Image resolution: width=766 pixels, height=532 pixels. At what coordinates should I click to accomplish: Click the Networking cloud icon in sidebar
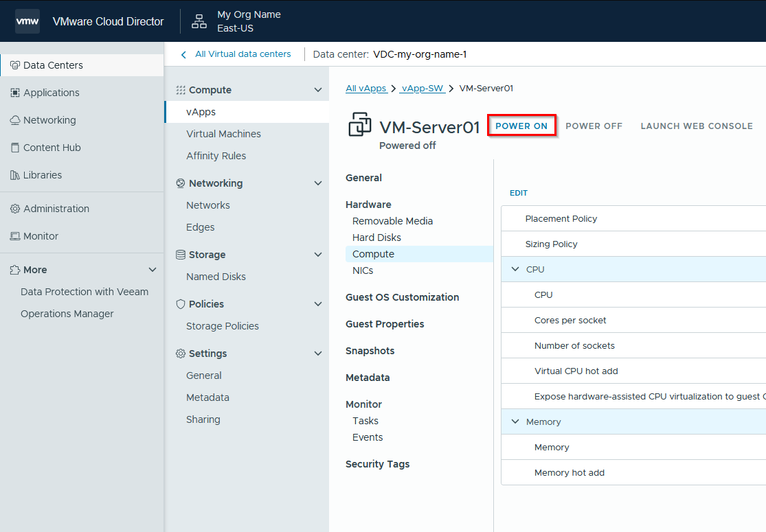tap(15, 120)
